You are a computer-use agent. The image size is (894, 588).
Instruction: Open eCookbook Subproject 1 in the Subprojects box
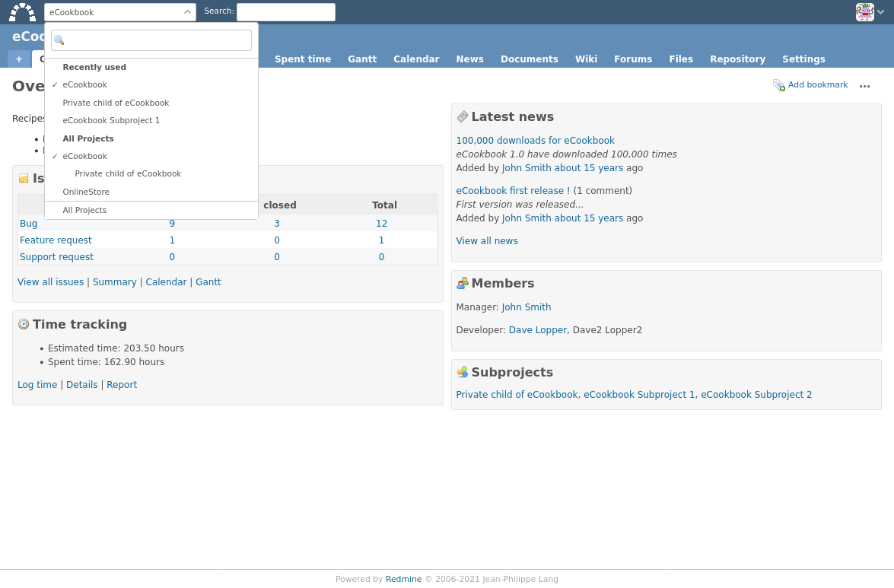pyautogui.click(x=639, y=395)
